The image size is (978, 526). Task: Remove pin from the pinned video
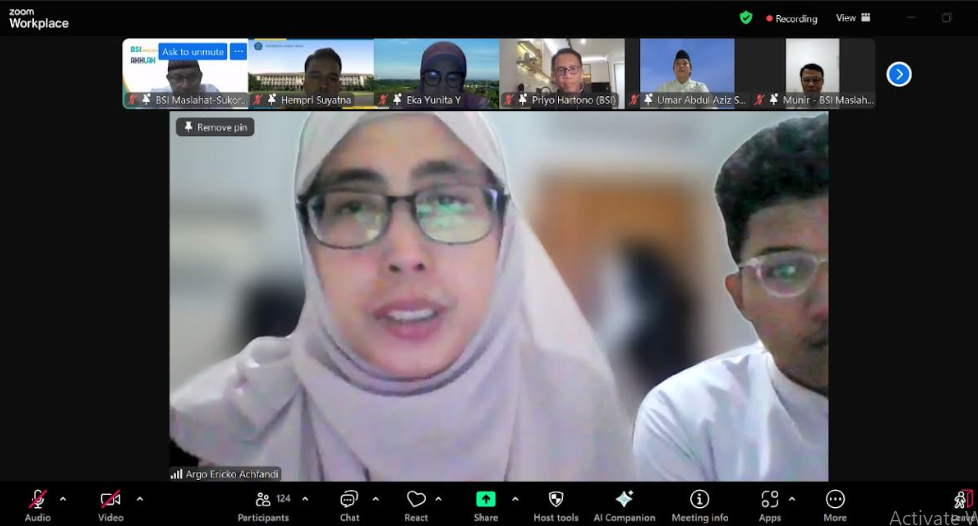[x=215, y=127]
